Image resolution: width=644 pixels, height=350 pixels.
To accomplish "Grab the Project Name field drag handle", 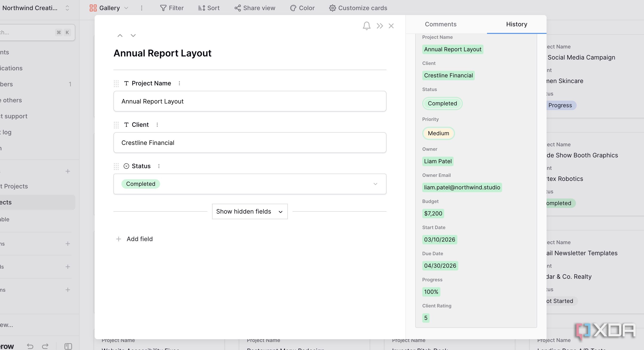I will [116, 84].
